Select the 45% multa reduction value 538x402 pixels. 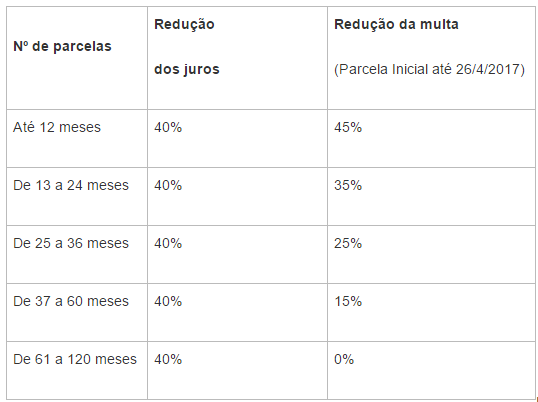pyautogui.click(x=348, y=127)
